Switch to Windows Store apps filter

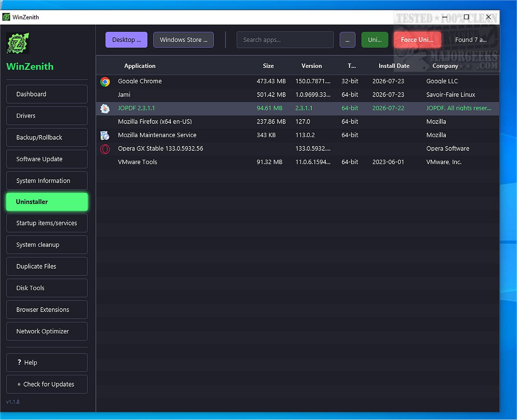point(184,40)
